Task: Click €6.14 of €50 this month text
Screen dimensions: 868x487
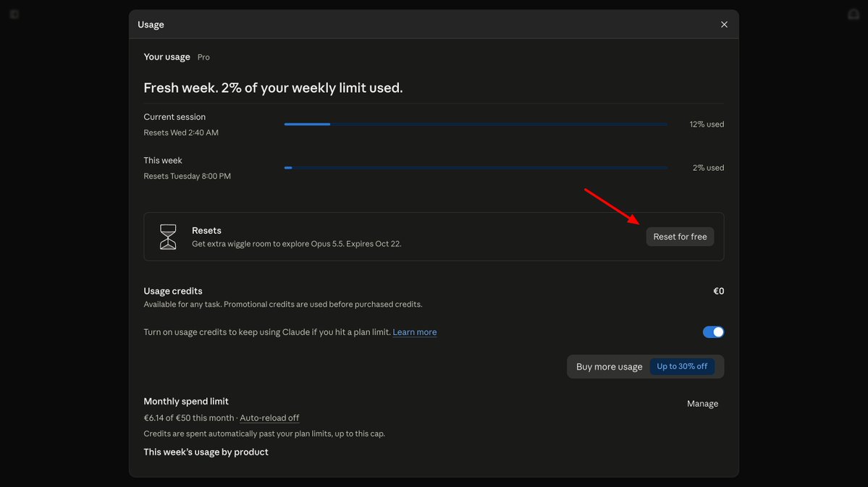Action: coord(189,418)
